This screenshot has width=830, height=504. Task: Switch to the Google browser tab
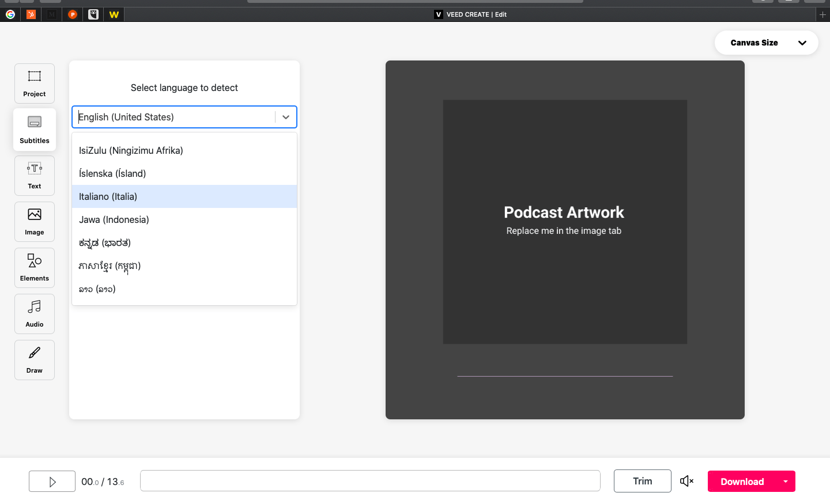tap(10, 14)
